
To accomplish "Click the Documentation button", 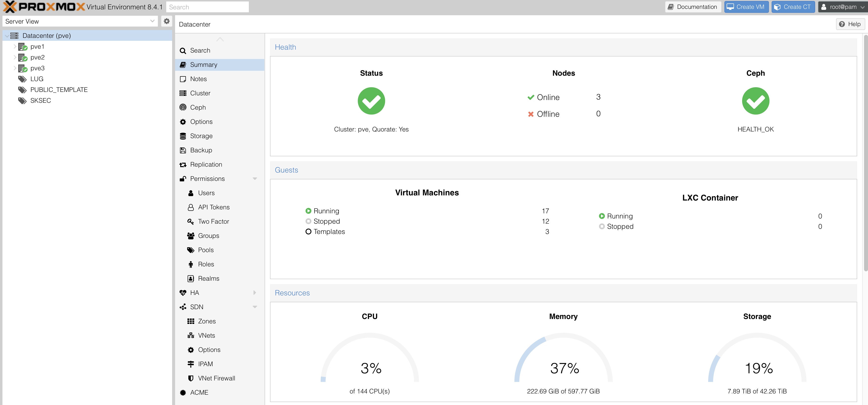I will tap(693, 7).
